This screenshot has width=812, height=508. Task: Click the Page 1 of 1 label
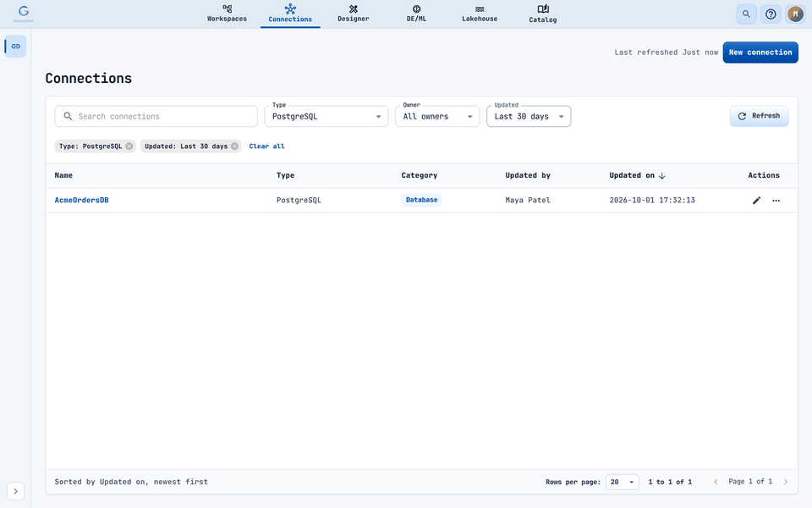(750, 482)
